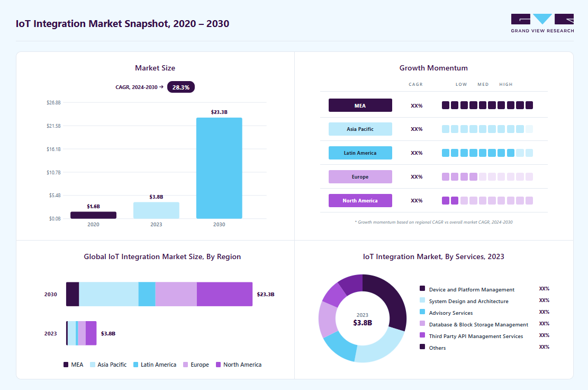This screenshot has width=588, height=390.
Task: Click Asia Pacific segment of the 2030 bar
Action: point(108,294)
